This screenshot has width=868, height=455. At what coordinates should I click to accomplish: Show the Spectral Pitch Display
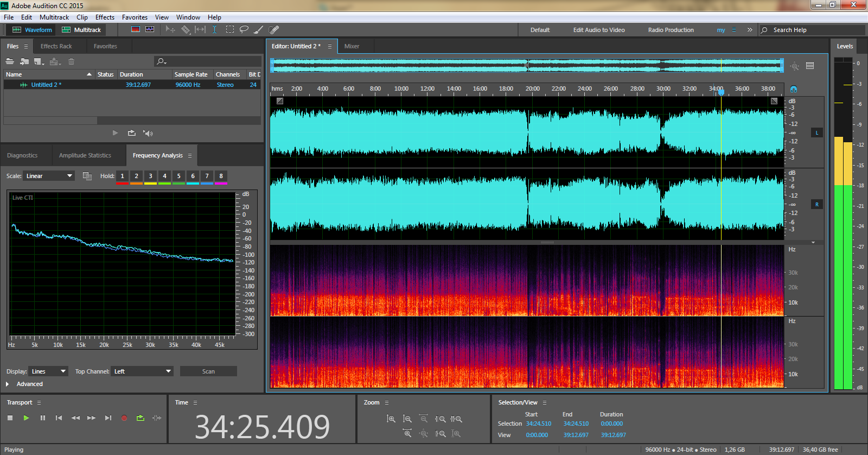coord(150,29)
